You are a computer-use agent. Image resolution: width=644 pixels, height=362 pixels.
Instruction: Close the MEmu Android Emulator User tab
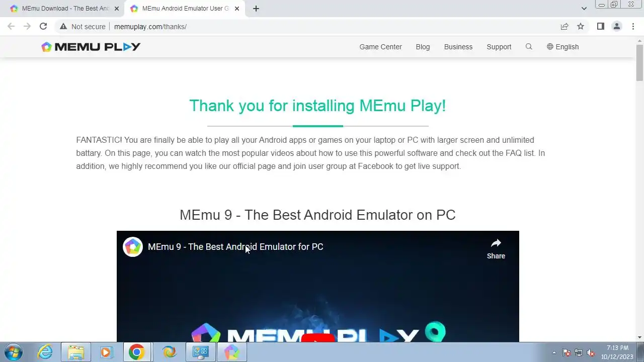pos(237,9)
